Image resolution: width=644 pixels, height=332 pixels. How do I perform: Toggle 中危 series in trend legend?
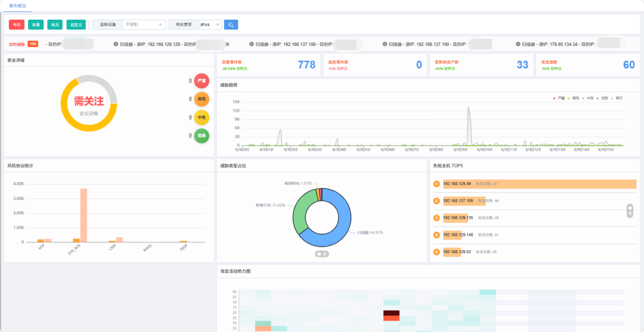(x=588, y=99)
